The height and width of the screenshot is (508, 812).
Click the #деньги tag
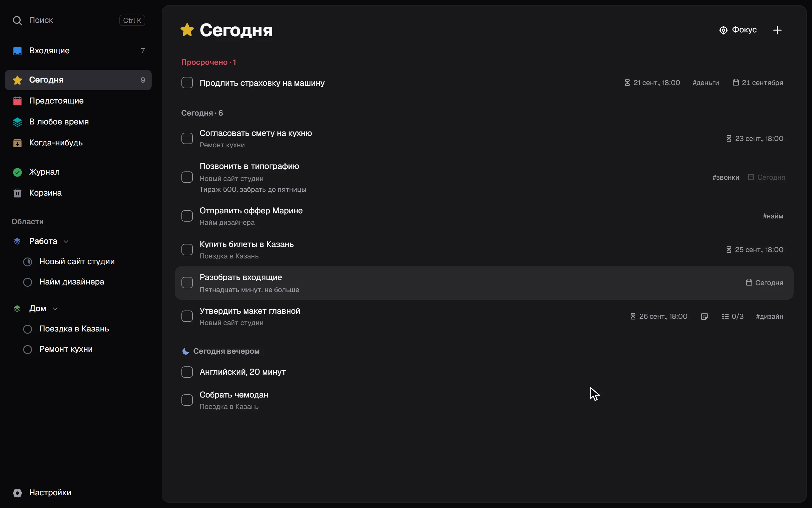tap(706, 83)
